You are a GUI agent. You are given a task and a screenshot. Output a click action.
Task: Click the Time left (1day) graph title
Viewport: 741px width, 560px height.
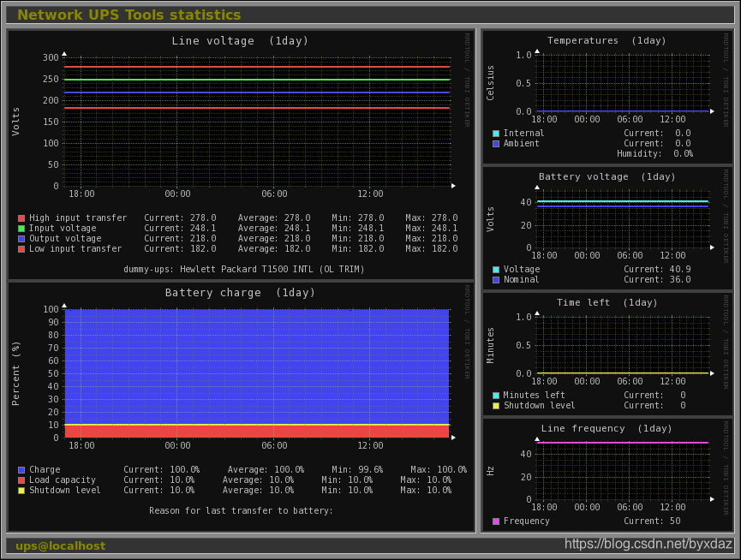tap(607, 302)
